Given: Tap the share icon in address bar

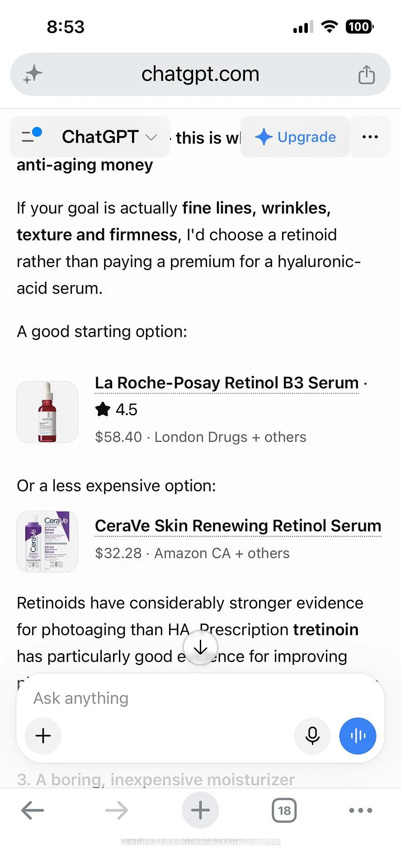Looking at the screenshot, I should (x=367, y=74).
